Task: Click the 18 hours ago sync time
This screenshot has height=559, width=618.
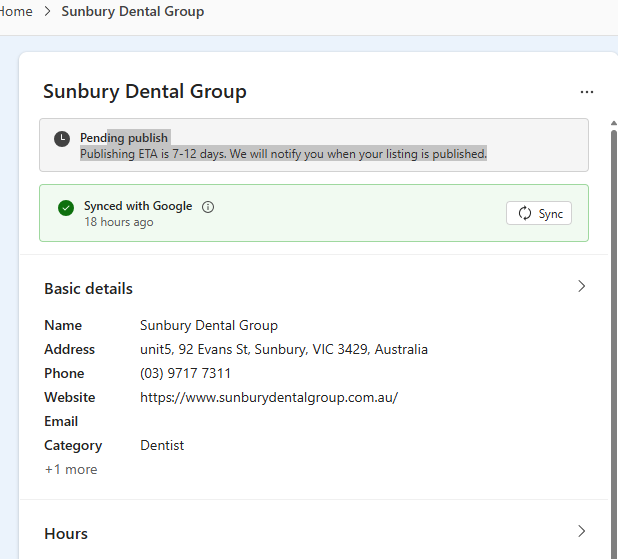Action: tap(119, 222)
